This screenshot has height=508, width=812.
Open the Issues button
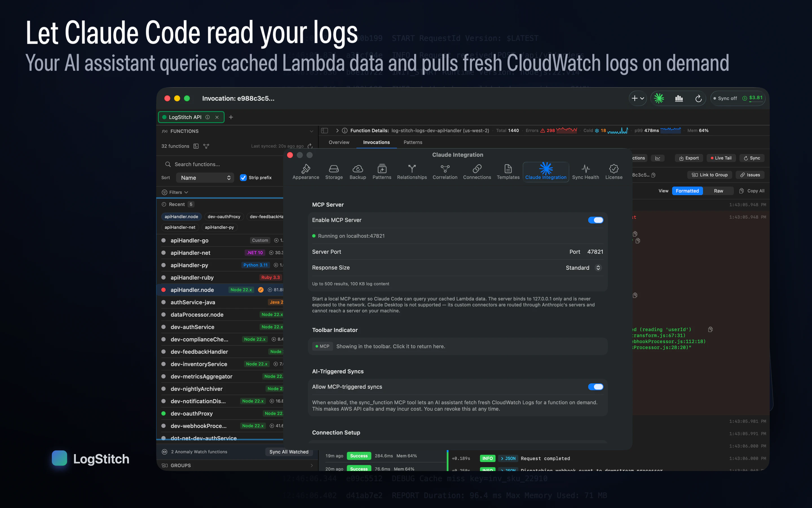[750, 175]
